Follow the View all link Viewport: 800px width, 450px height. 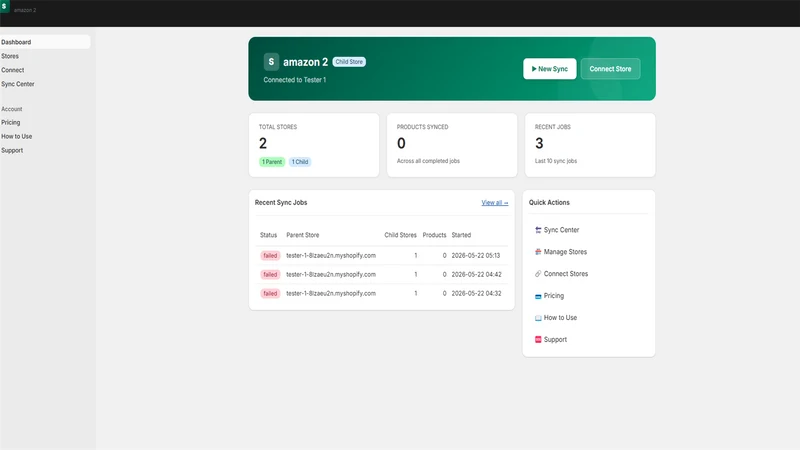point(494,203)
